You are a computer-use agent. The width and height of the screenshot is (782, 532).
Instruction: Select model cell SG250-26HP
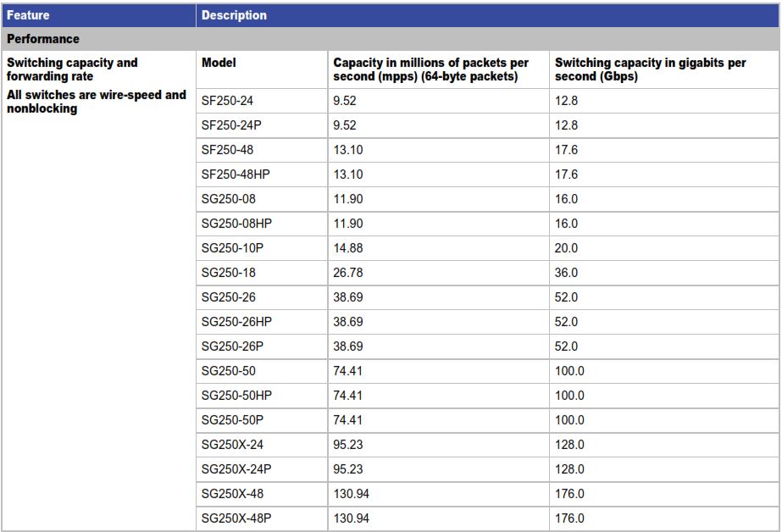pyautogui.click(x=262, y=322)
